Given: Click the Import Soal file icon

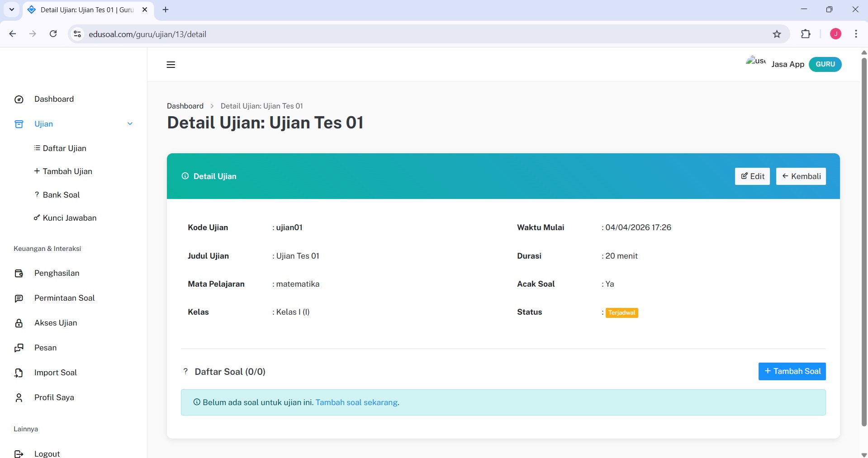Looking at the screenshot, I should tap(19, 373).
